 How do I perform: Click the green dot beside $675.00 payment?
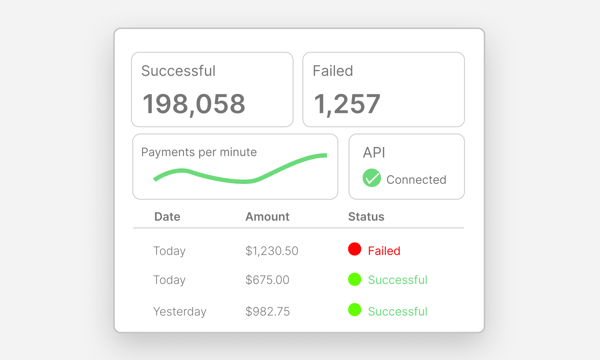[355, 279]
